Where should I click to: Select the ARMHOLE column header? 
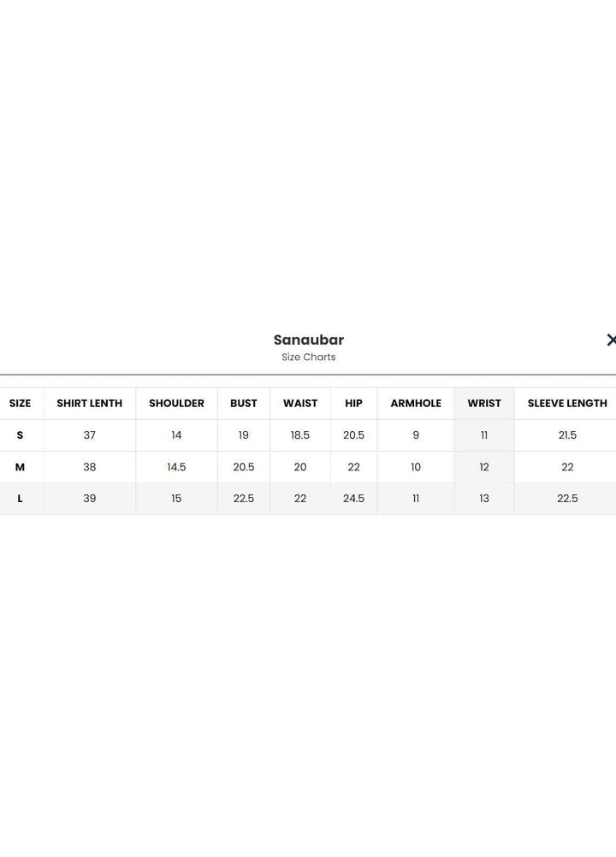coord(416,403)
